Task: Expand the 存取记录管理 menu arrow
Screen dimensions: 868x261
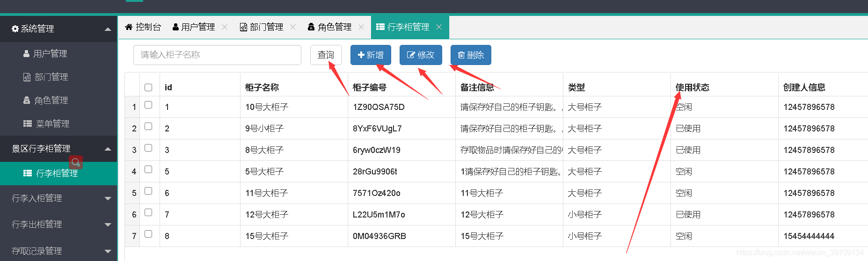Action: [108, 251]
